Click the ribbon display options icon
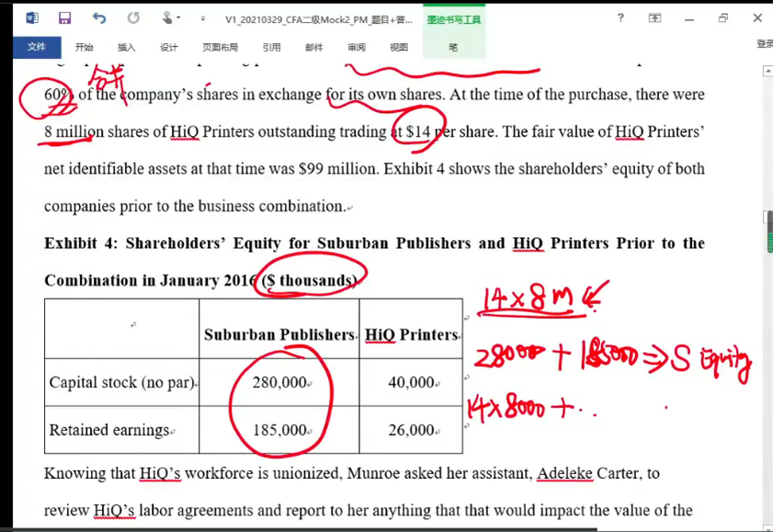The image size is (773, 532). click(x=654, y=18)
